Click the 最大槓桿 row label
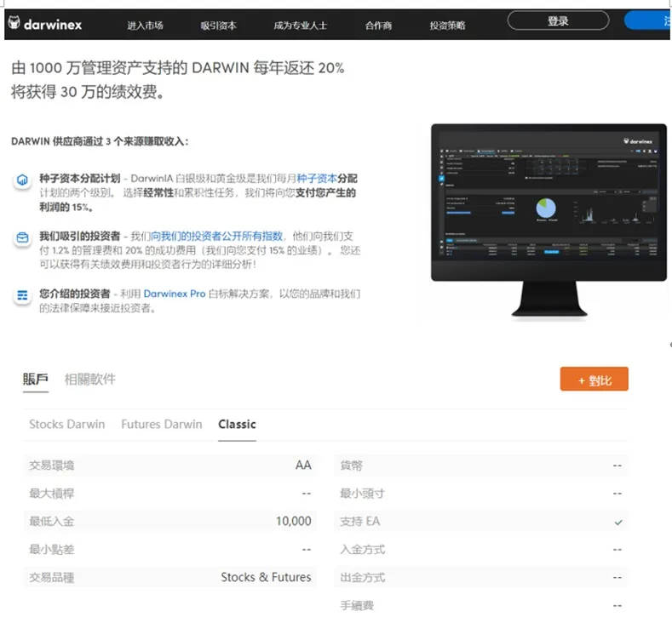 [51, 494]
